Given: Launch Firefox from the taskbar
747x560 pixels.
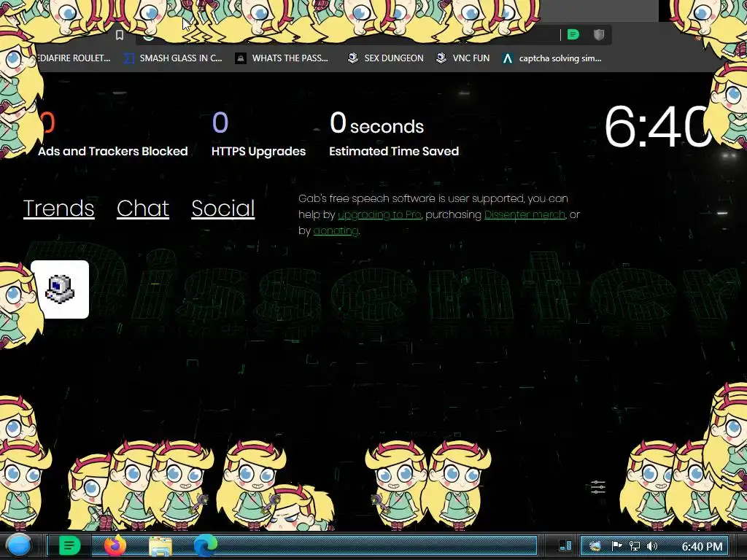Looking at the screenshot, I should (115, 545).
